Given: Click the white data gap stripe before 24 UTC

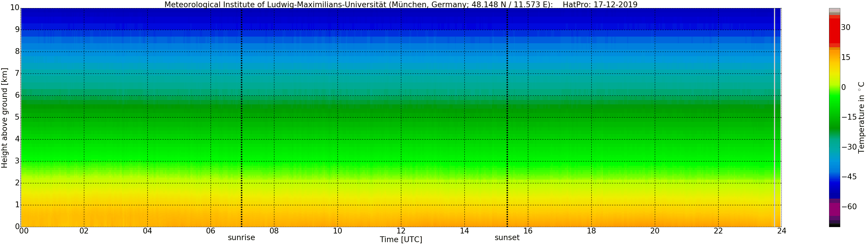Looking at the screenshot, I should pos(774,118).
